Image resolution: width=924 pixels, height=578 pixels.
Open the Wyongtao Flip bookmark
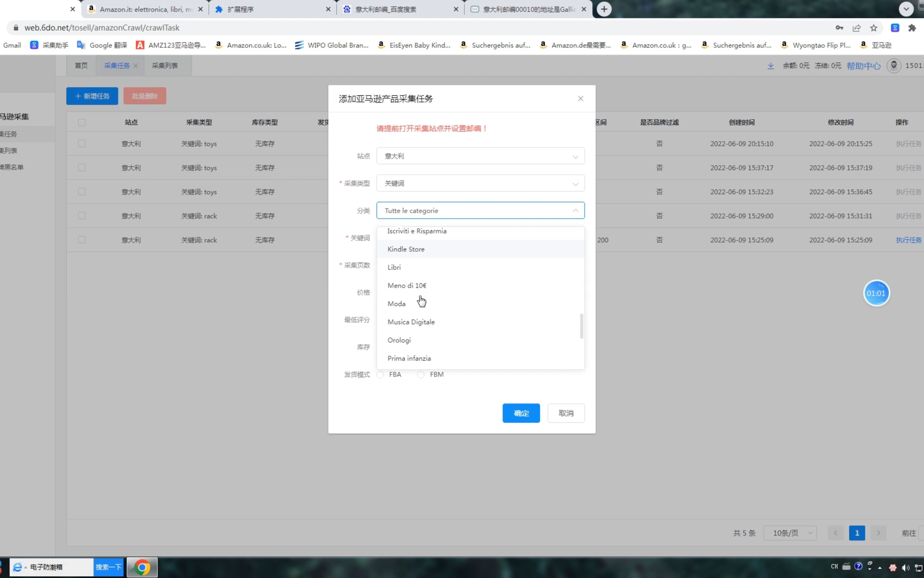pyautogui.click(x=816, y=45)
